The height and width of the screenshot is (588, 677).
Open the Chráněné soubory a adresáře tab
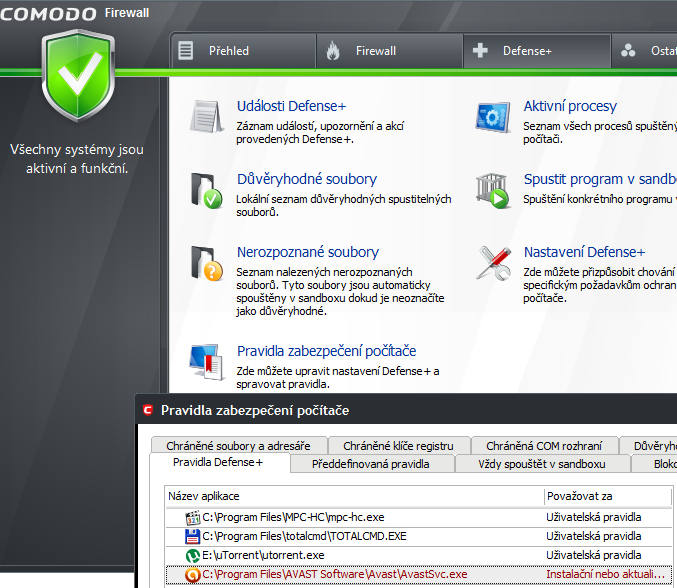239,446
